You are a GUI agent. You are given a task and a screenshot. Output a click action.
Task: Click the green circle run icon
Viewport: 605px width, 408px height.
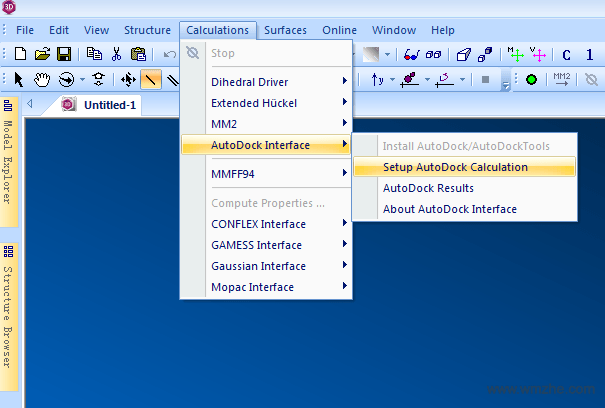[531, 79]
